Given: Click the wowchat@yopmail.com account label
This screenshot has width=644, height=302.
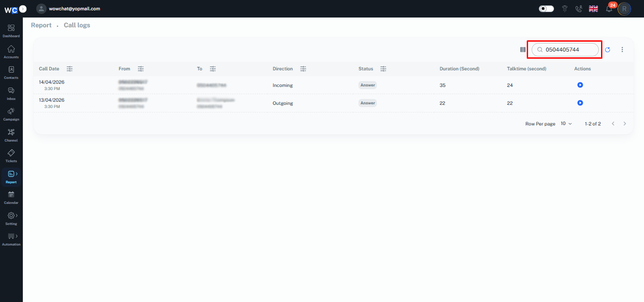Looking at the screenshot, I should [74, 9].
